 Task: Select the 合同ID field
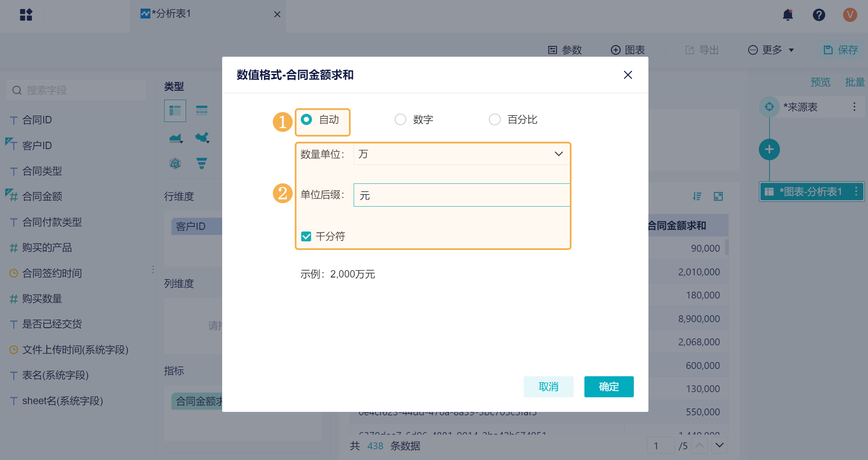pos(37,120)
